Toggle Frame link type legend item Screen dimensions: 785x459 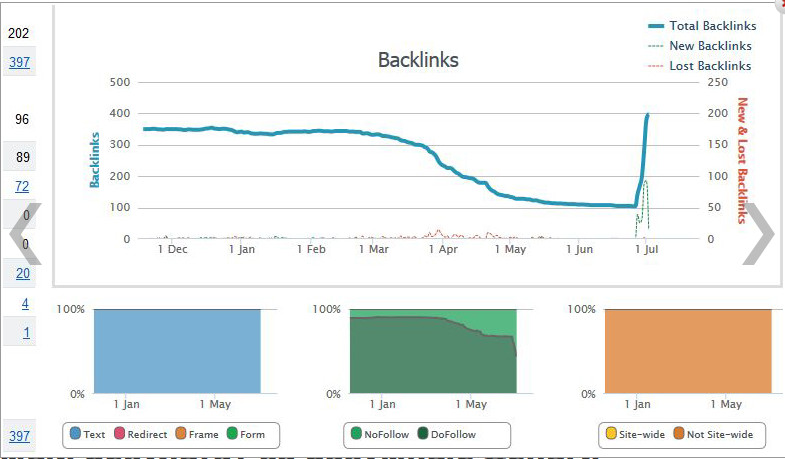click(197, 434)
